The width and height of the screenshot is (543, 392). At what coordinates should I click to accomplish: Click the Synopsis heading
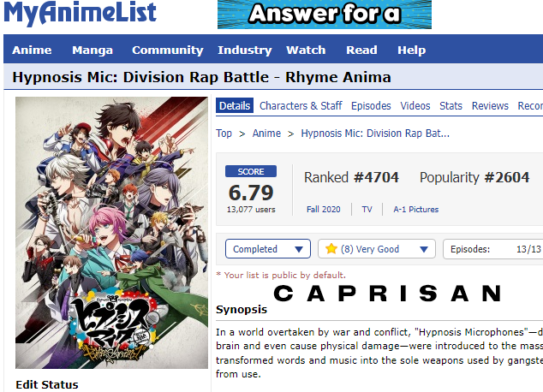(242, 309)
